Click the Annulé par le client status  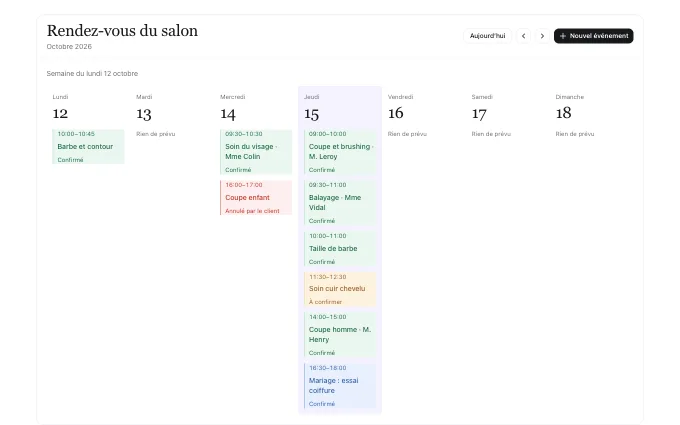coord(252,211)
